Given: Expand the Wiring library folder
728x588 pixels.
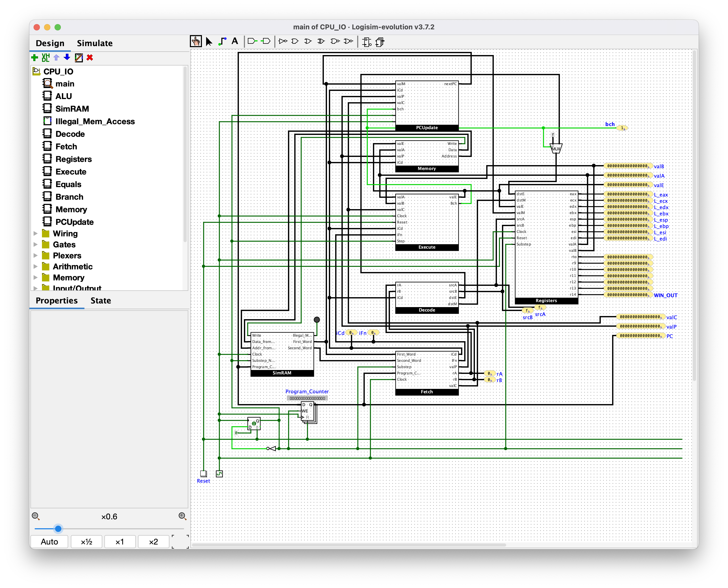Looking at the screenshot, I should pos(36,234).
